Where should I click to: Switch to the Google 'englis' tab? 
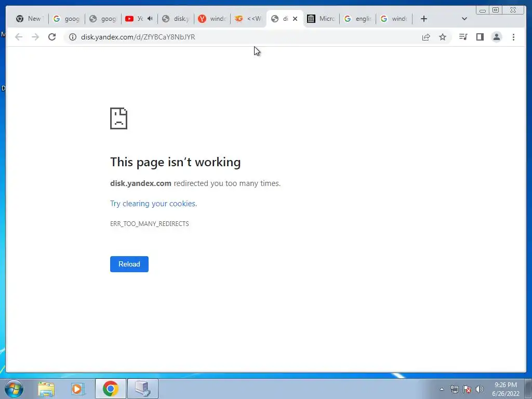point(357,19)
